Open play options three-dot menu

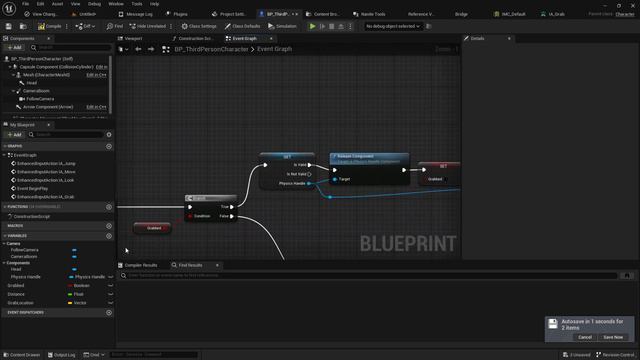coord(350,26)
